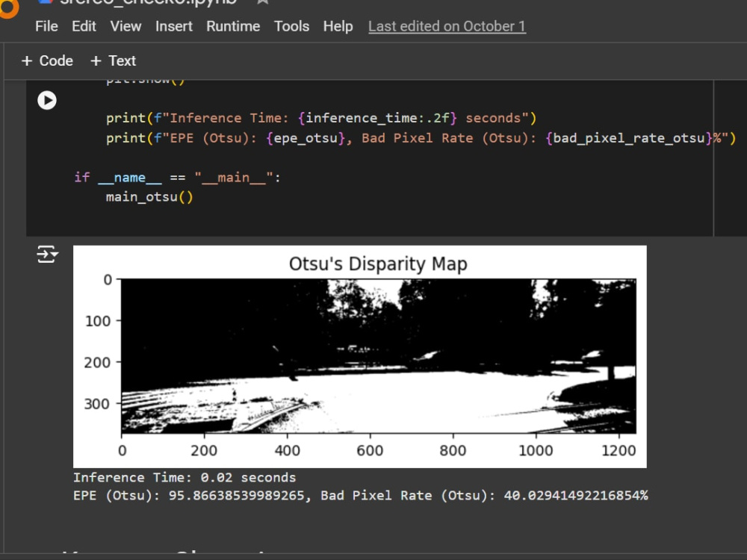Image resolution: width=747 pixels, height=560 pixels.
Task: Open the File menu
Action: tap(46, 26)
